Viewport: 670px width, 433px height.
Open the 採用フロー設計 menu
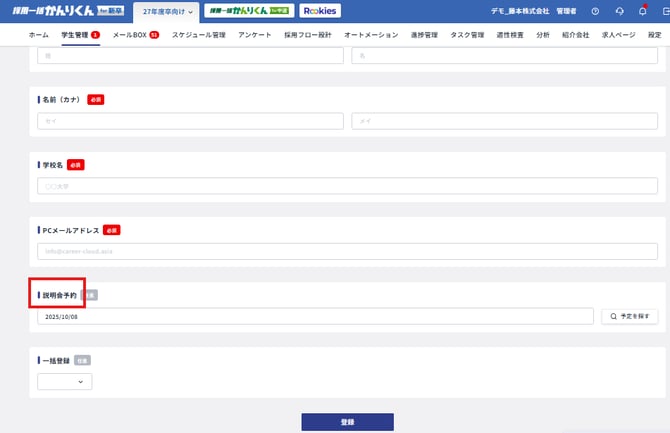click(x=307, y=35)
